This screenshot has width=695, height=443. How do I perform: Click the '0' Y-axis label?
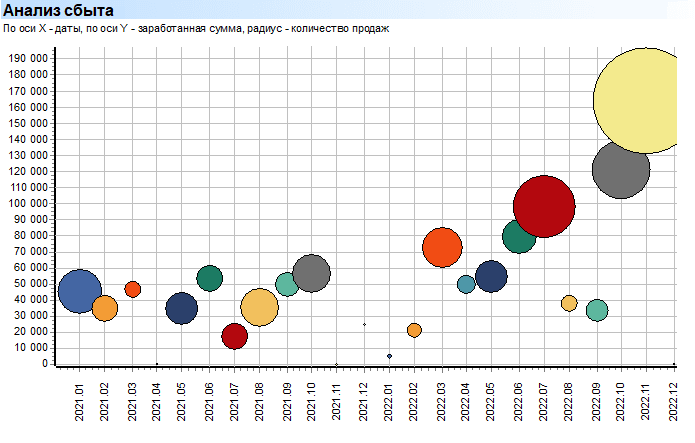(45, 364)
